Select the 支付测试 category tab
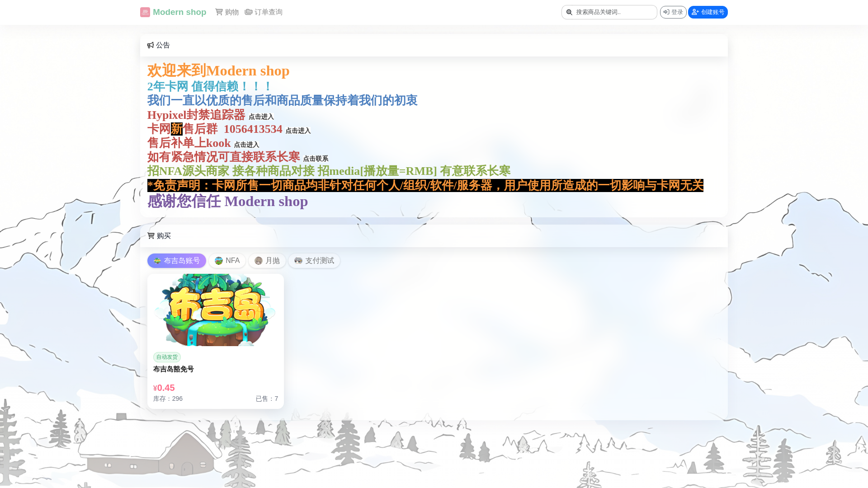The height and width of the screenshot is (488, 868). pyautogui.click(x=314, y=261)
